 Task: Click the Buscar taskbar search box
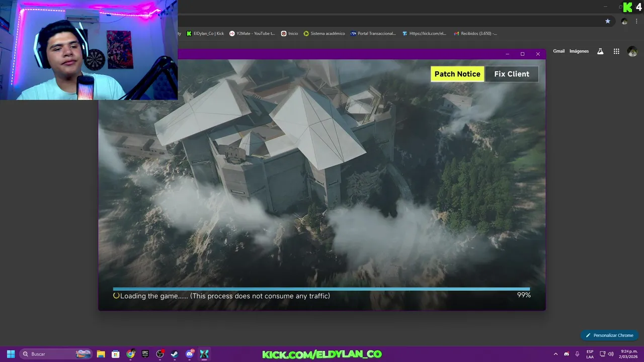[x=56, y=354]
